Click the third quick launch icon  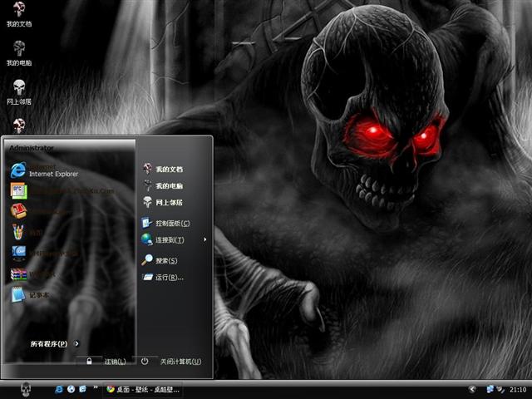(x=83, y=389)
